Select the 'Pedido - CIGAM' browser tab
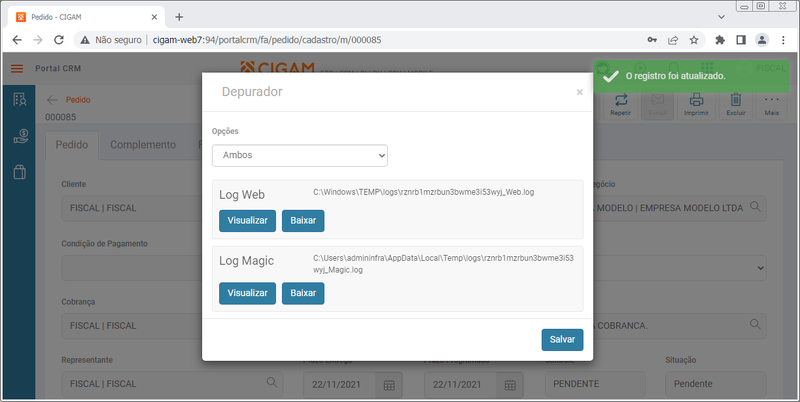 pyautogui.click(x=87, y=17)
